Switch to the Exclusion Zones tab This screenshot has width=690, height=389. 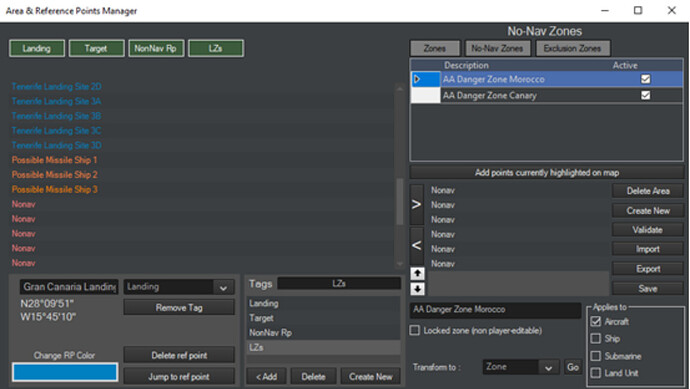coord(573,48)
